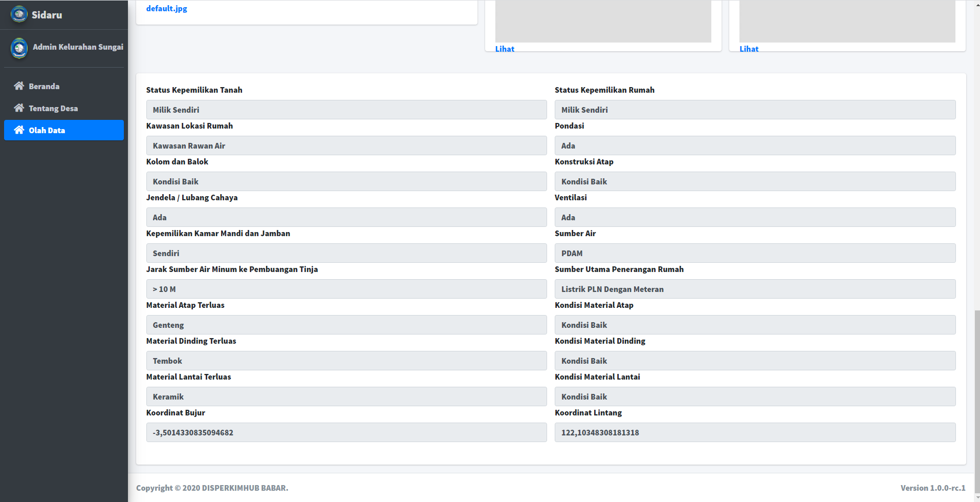
Task: Click the Sumber Utama Penerangan Rumah field
Action: point(755,289)
